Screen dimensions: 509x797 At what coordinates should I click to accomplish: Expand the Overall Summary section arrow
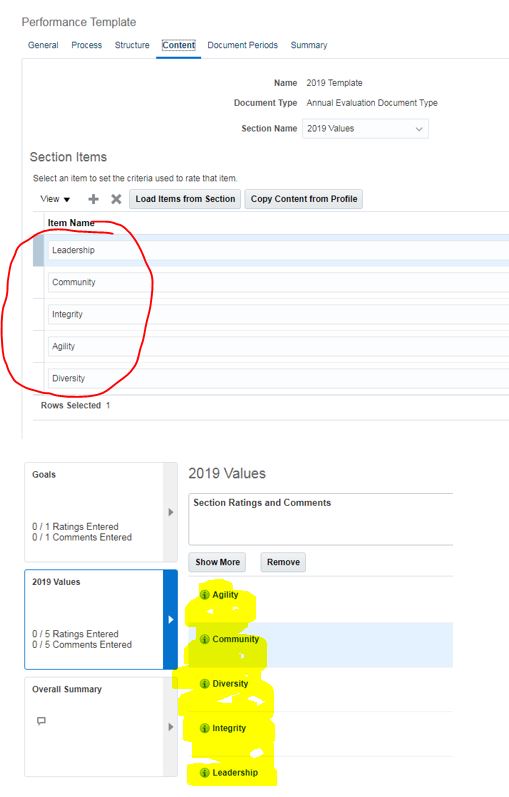point(171,727)
